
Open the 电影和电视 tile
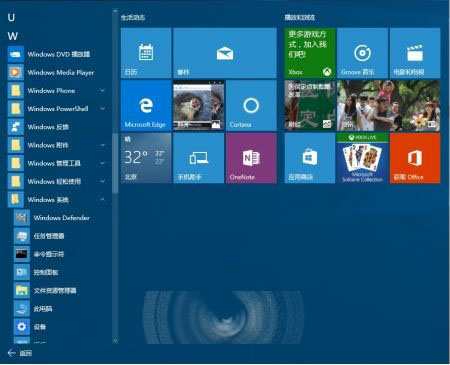click(x=415, y=53)
